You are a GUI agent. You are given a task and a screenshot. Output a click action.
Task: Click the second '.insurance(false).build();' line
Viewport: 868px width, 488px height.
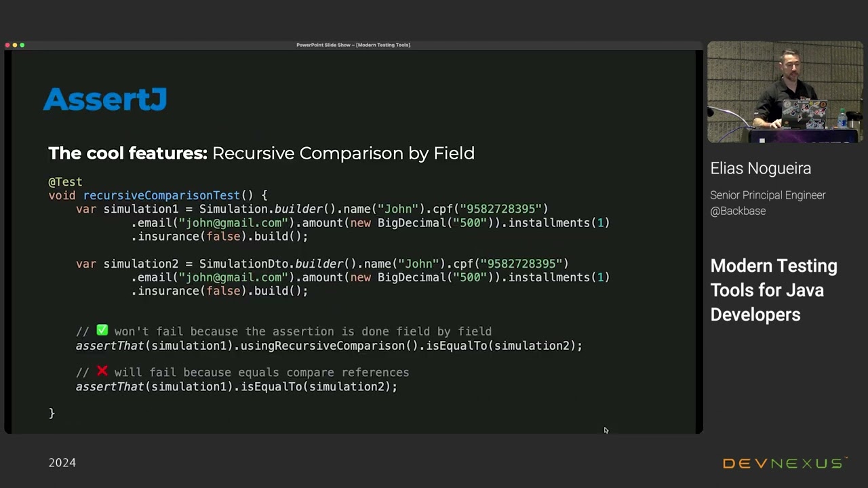pos(220,291)
